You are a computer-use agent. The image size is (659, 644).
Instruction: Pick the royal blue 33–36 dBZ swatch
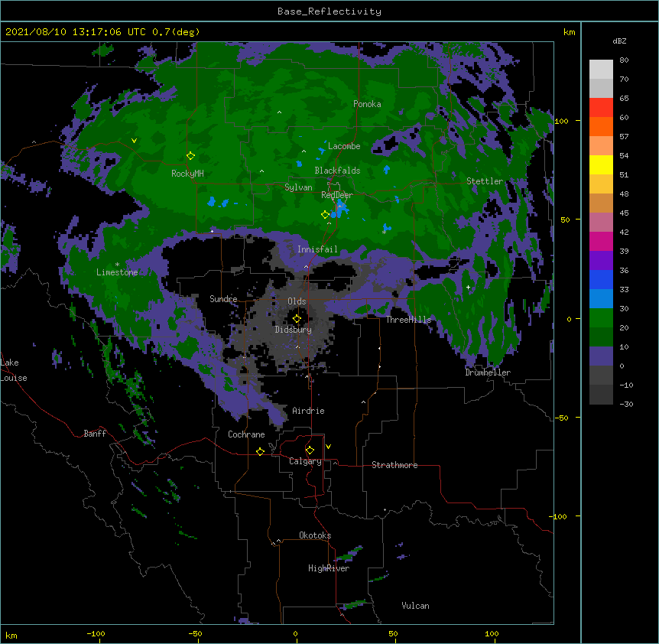pyautogui.click(x=601, y=279)
